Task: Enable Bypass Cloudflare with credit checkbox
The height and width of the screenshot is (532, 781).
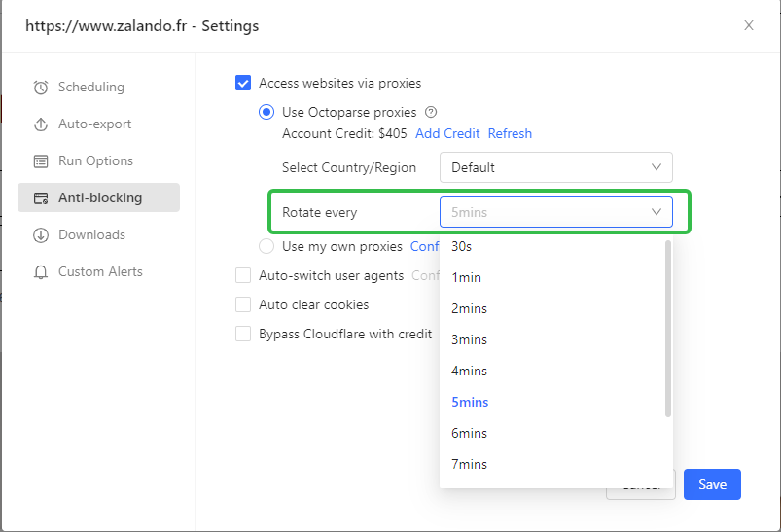Action: (x=243, y=335)
